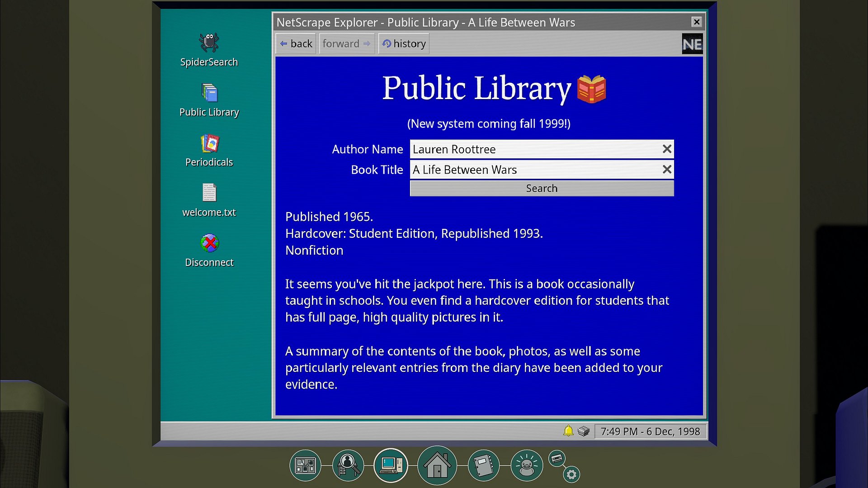Clear the Author Name field
This screenshot has height=488, width=868.
(x=666, y=149)
